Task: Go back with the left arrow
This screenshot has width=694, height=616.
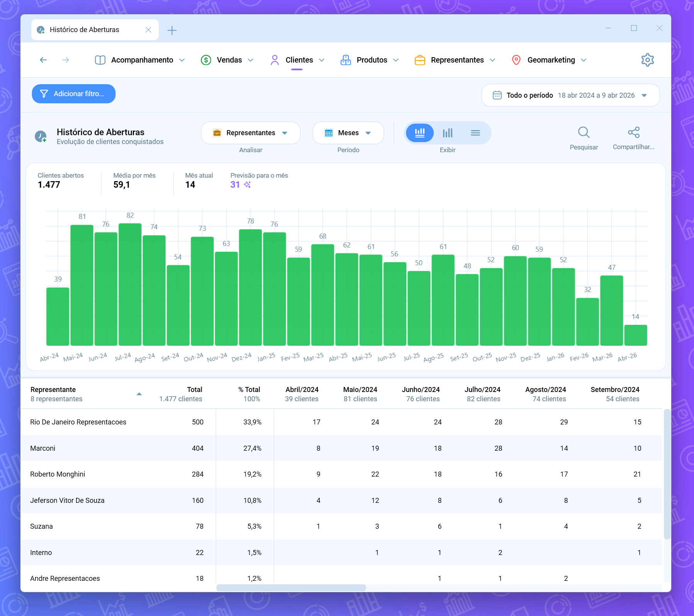Action: [x=43, y=60]
